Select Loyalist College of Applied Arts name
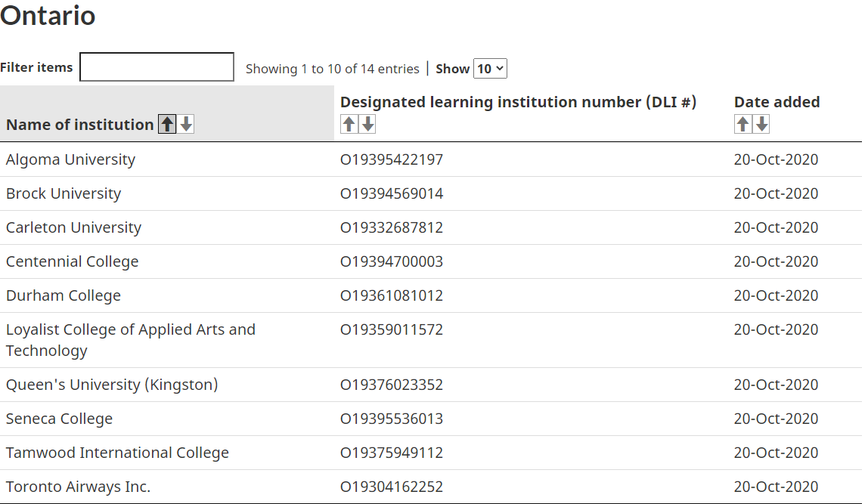 click(131, 340)
